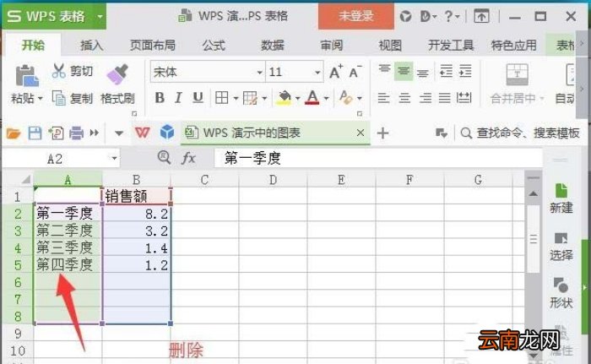
Task: Toggle Italic formatting
Action: (178, 98)
